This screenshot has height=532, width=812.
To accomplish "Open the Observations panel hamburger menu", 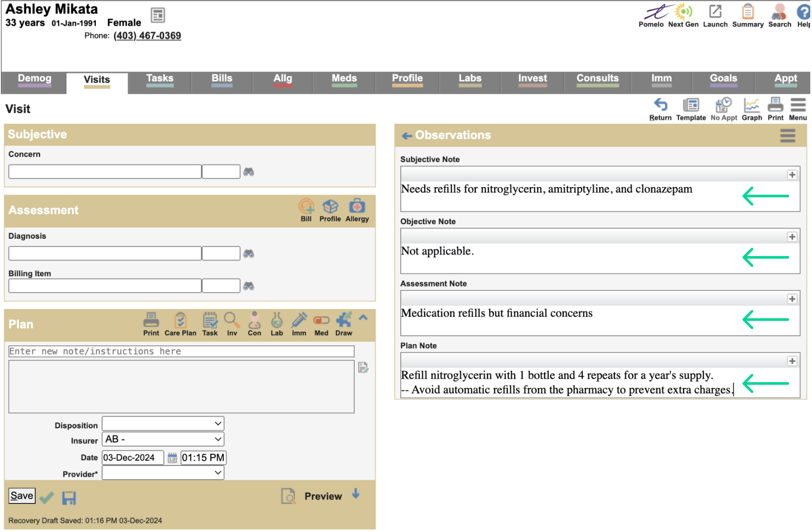I will pyautogui.click(x=788, y=136).
